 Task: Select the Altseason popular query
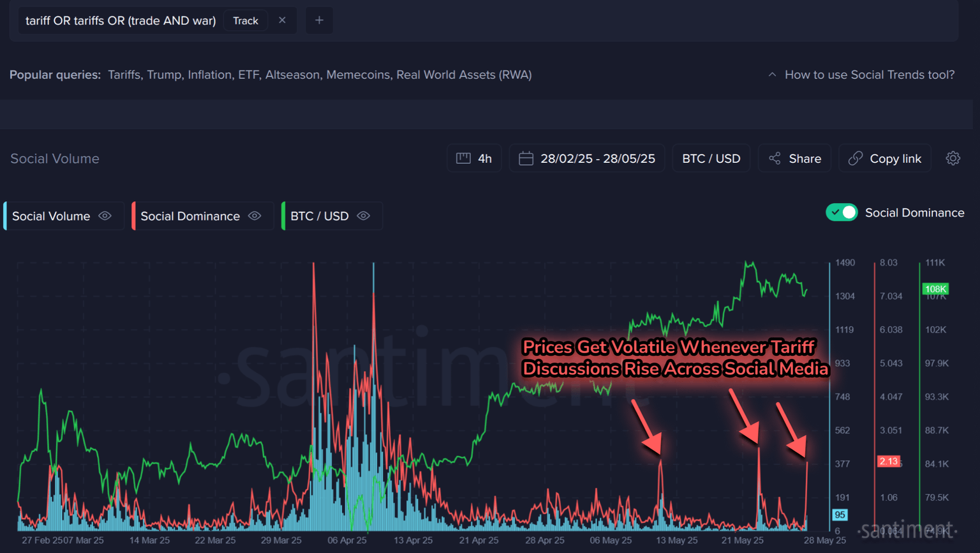coord(292,75)
